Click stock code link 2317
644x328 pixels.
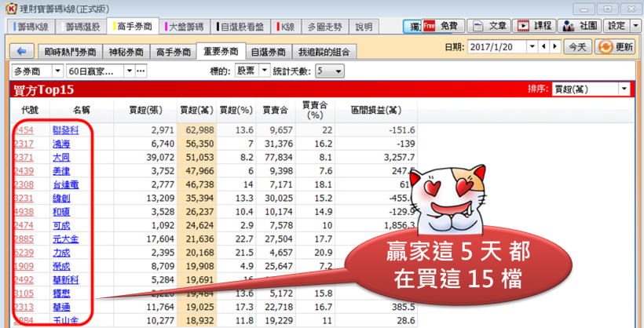coord(24,144)
